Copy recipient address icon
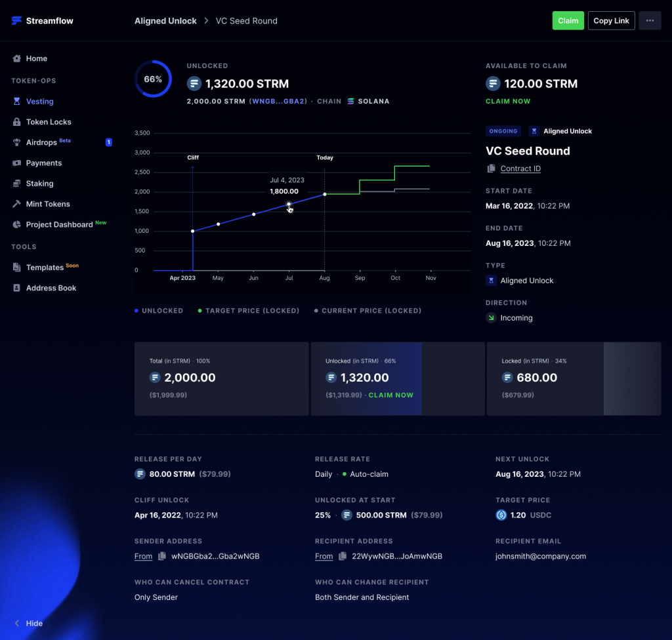 (343, 556)
